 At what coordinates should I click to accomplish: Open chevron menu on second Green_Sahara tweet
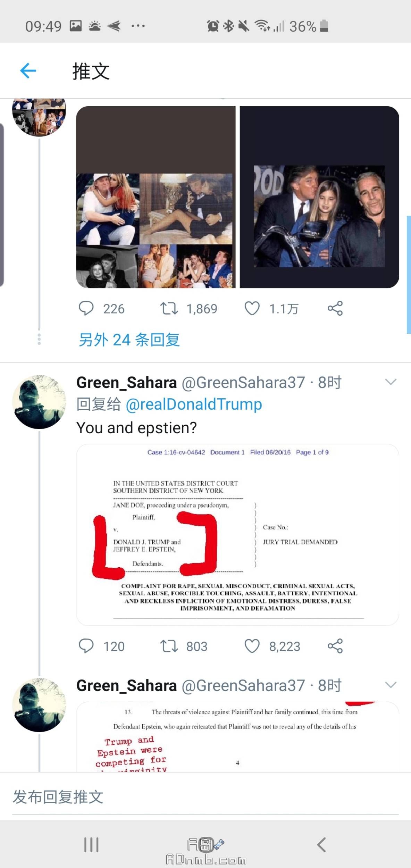coord(391,685)
